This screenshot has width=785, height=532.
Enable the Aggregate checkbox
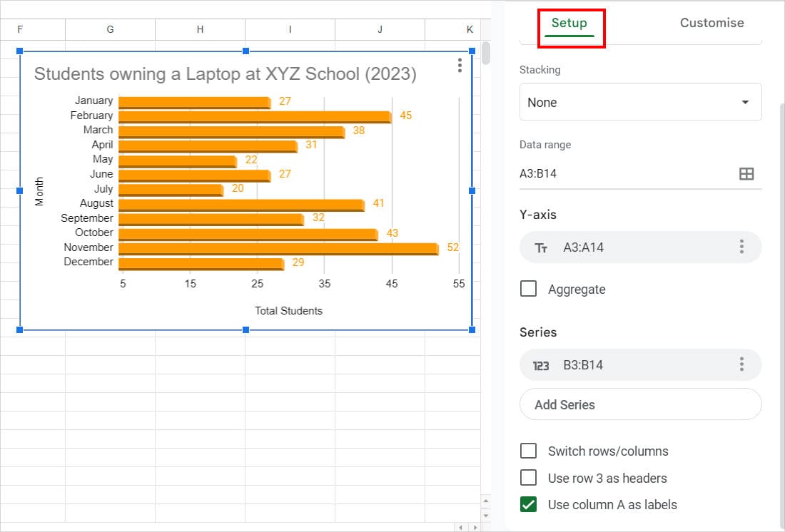point(528,289)
